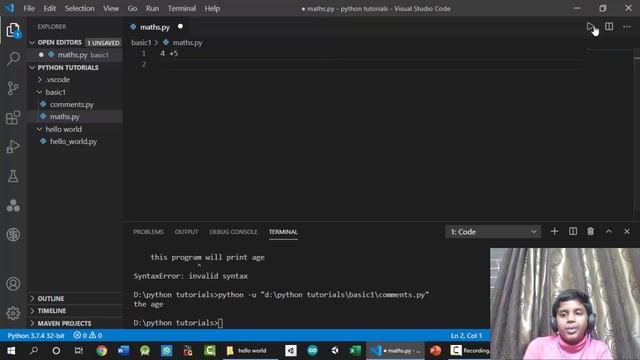This screenshot has width=640, height=360.
Task: Switch to the Output panel tab
Action: coord(186,231)
